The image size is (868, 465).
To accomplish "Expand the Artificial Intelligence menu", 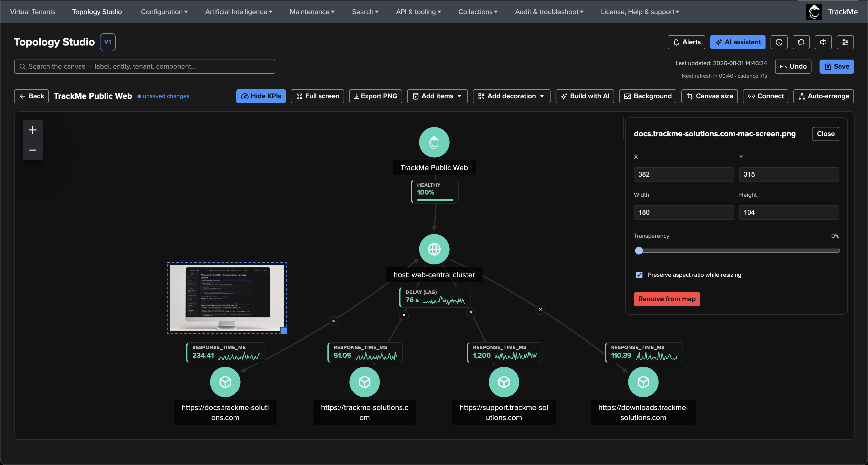I will coord(239,12).
